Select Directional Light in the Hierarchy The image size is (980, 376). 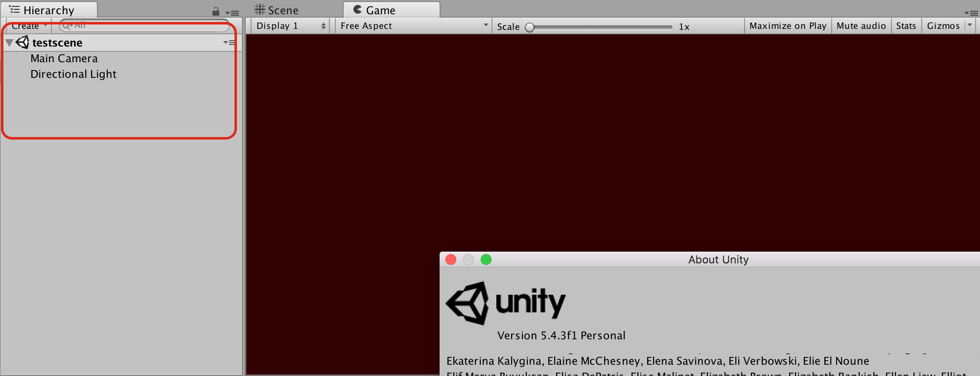73,74
